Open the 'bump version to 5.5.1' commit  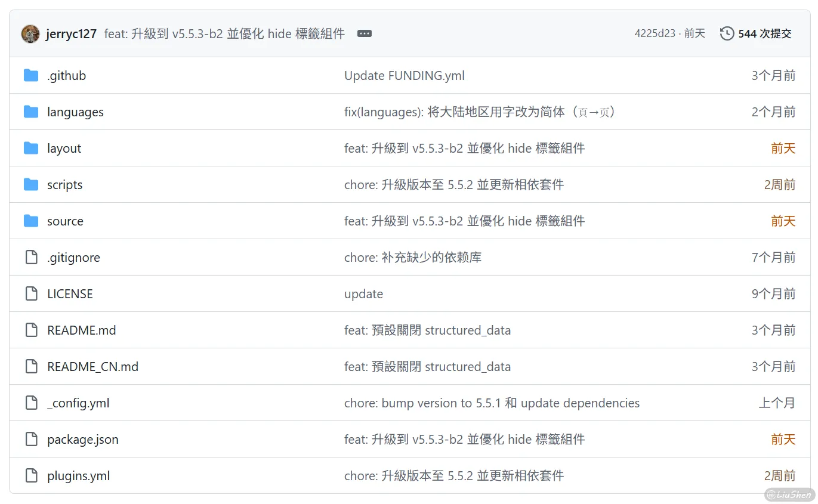click(x=491, y=403)
